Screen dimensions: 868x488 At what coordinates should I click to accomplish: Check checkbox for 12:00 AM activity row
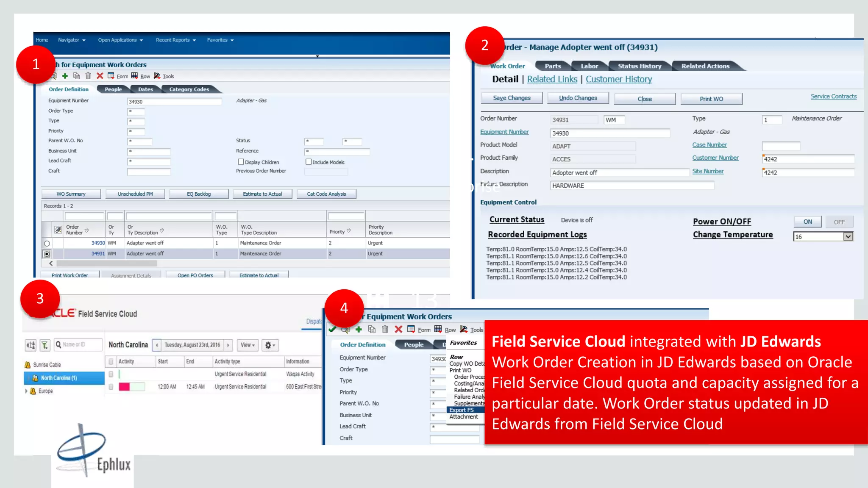pyautogui.click(x=111, y=387)
